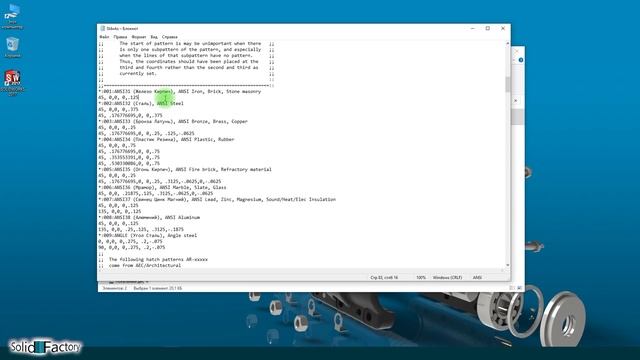640x360 pixels.
Task: Click the line *:002:ANSI32 ANSI Steel
Action: [141, 103]
